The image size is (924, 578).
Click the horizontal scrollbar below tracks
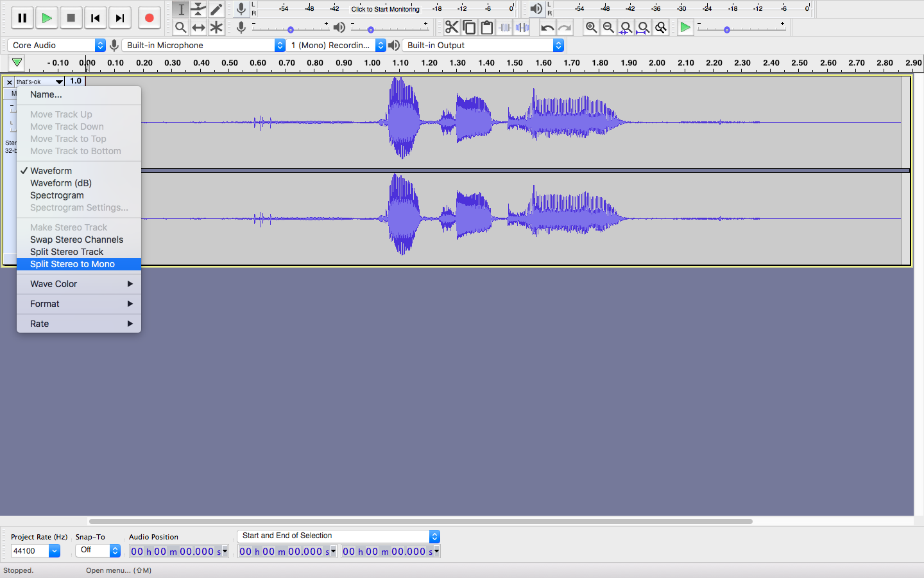point(420,521)
